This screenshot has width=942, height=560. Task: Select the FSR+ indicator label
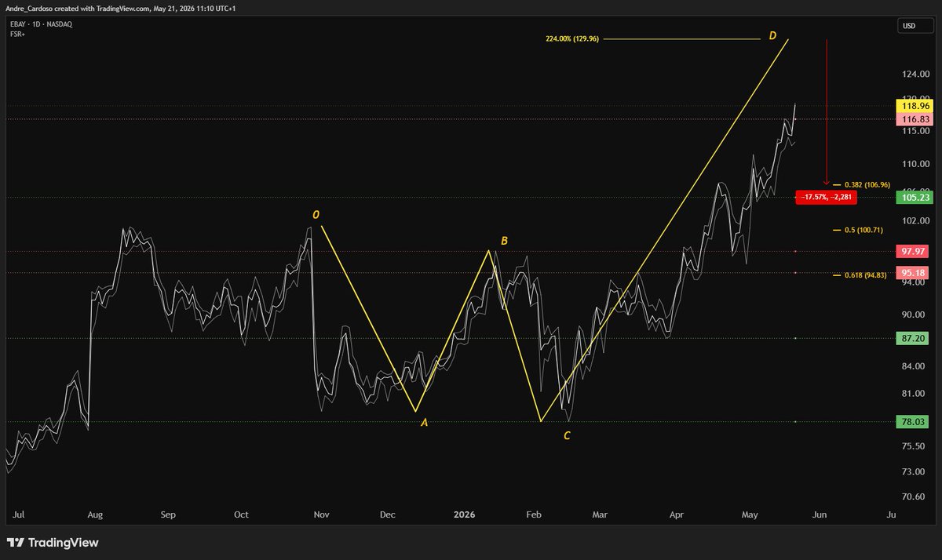[x=17, y=35]
